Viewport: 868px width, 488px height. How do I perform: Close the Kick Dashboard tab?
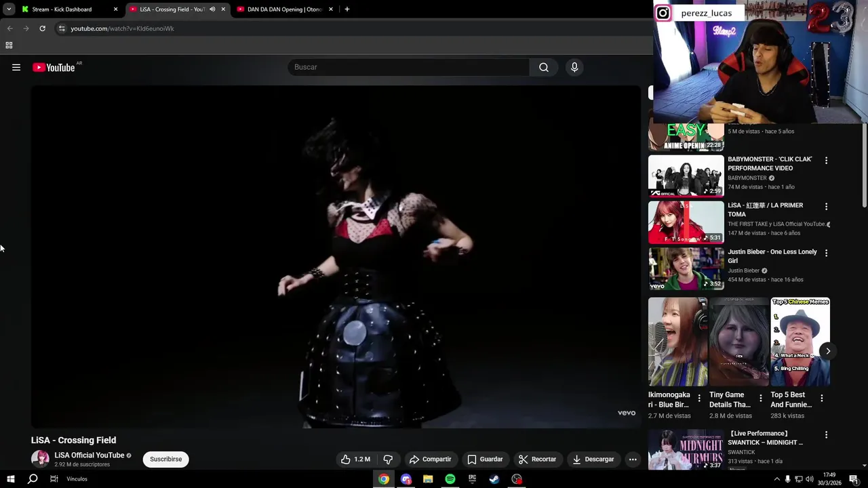(x=115, y=9)
